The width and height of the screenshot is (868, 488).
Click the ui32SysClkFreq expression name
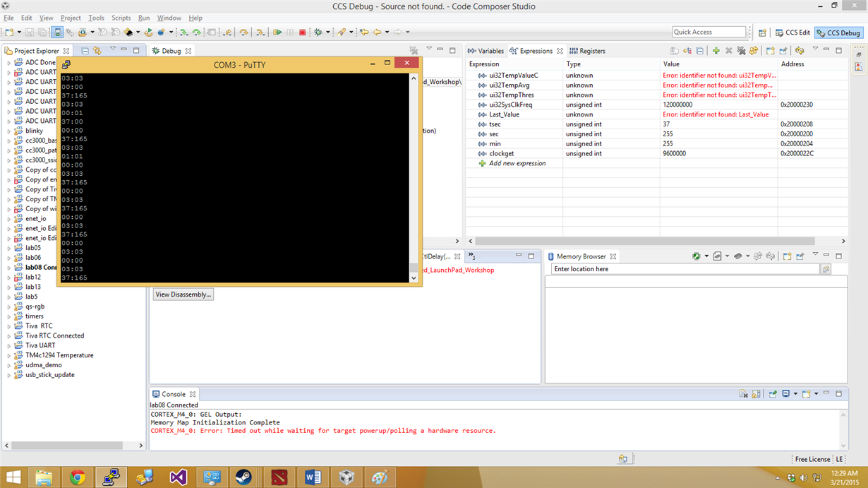click(x=510, y=105)
